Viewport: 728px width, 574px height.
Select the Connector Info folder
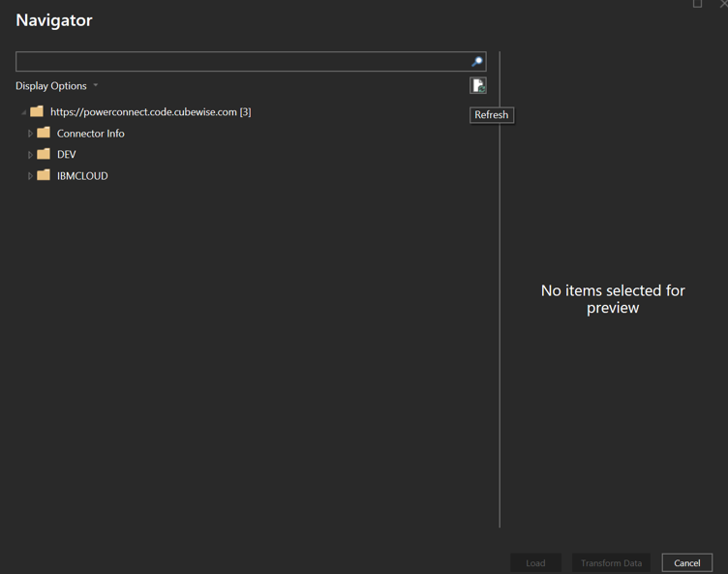pyautogui.click(x=91, y=134)
